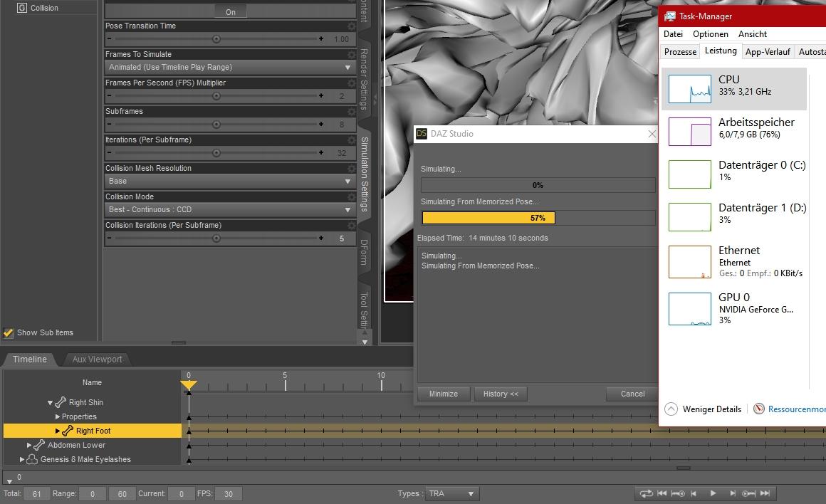Viewport: 826px width, 504px height.
Task: Open Collision Mesh Resolution gear settings
Action: click(351, 168)
